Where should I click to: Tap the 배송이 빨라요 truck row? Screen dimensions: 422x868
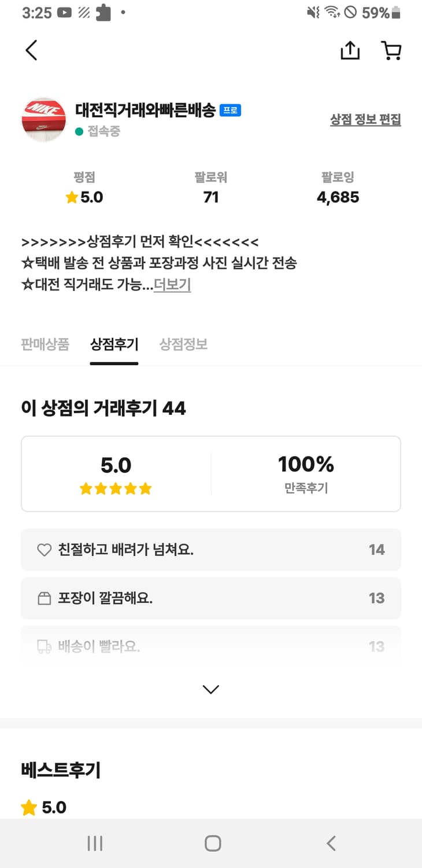point(211,646)
